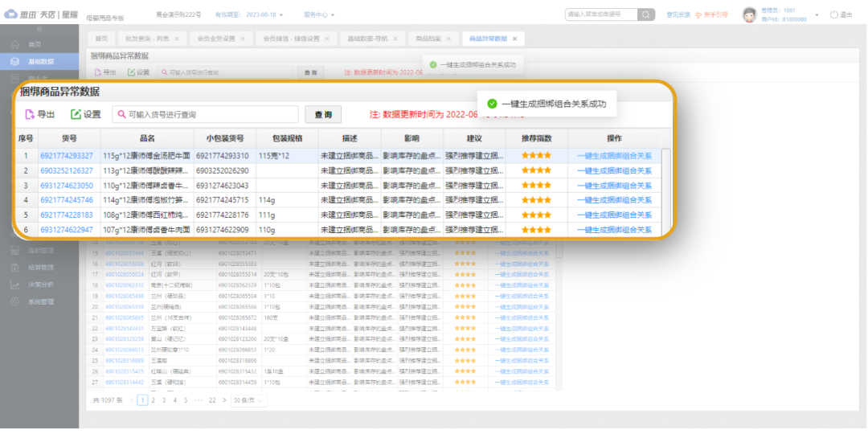
Task: Click 一键生成捆绑组合关系 for row 3
Action: point(614,186)
